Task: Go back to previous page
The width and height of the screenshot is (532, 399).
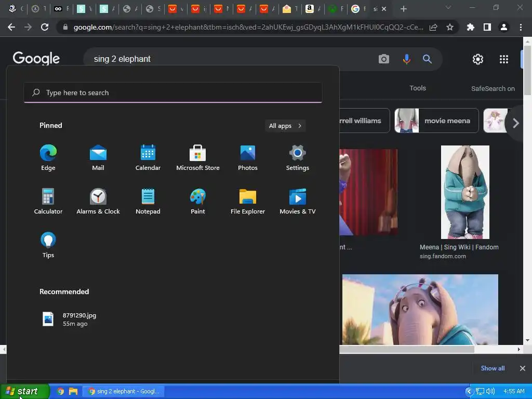Action: (11, 27)
